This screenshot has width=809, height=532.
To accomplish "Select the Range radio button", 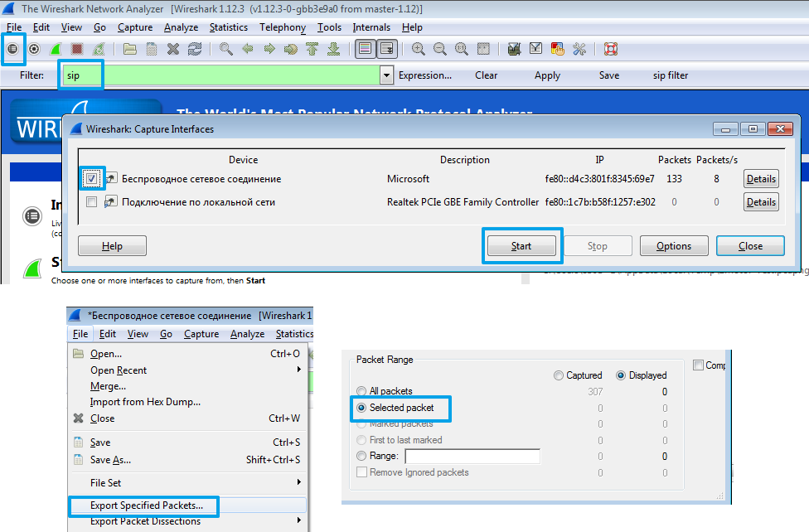I will point(361,456).
